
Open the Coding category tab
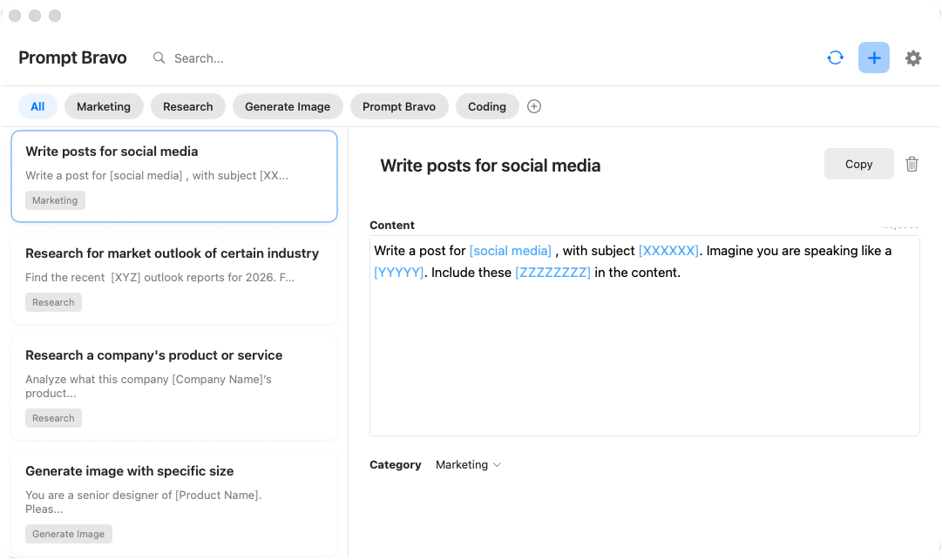click(486, 106)
